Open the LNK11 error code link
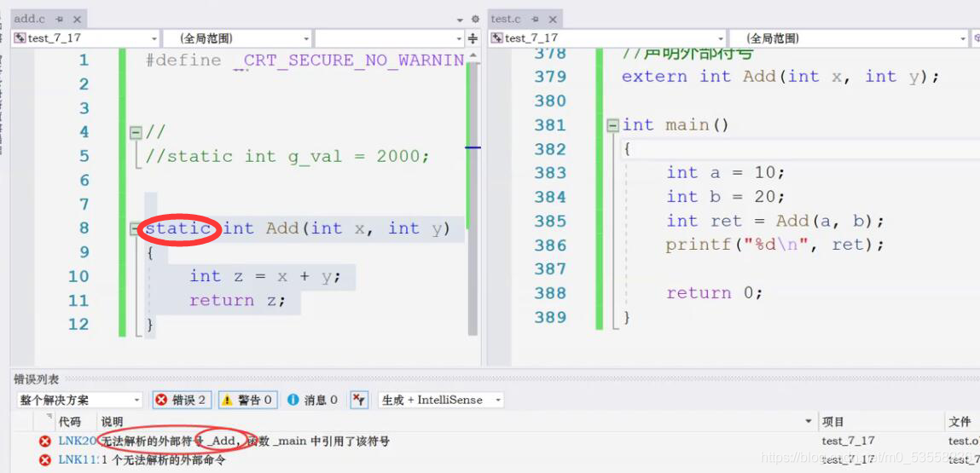 77,460
